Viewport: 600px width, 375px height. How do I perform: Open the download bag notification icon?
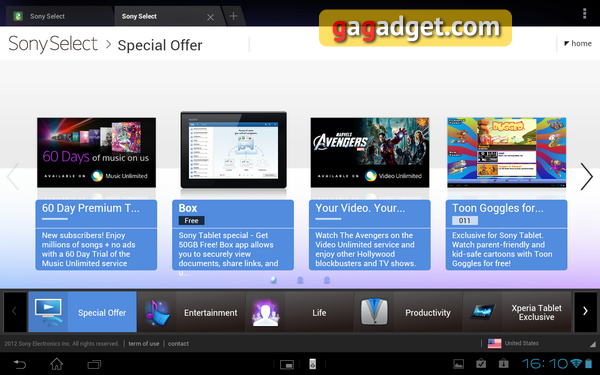(x=504, y=364)
